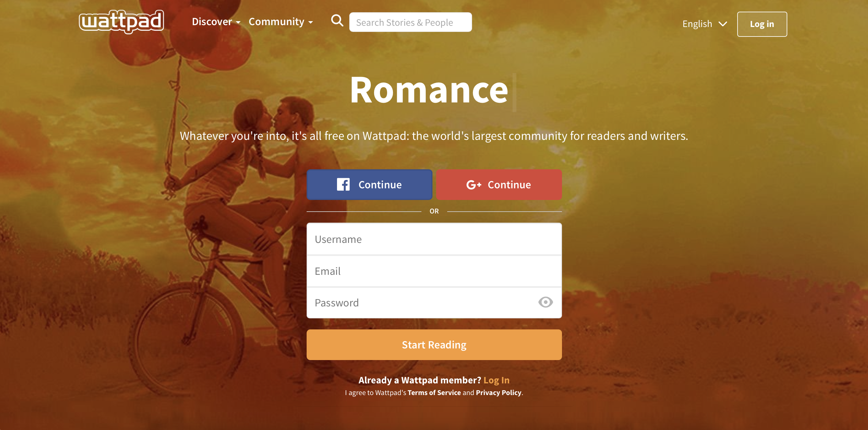Expand the Community dropdown menu
The image size is (868, 430).
pos(281,22)
